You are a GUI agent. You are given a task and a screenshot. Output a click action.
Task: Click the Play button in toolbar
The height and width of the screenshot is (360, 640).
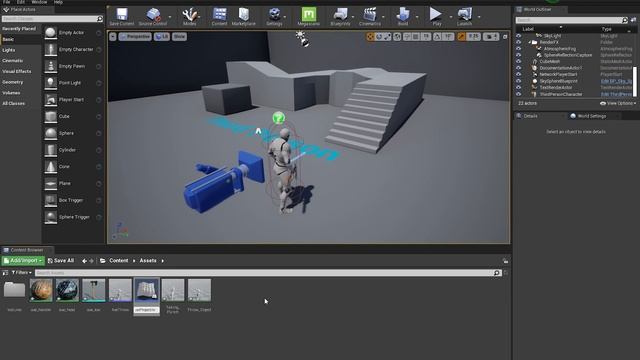pos(436,17)
